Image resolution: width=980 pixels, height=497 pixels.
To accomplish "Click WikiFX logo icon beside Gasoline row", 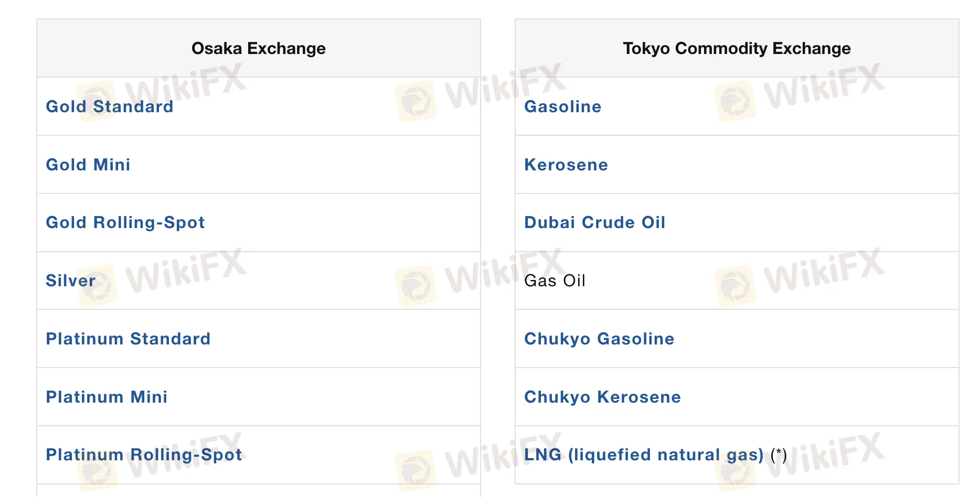I will click(x=735, y=101).
